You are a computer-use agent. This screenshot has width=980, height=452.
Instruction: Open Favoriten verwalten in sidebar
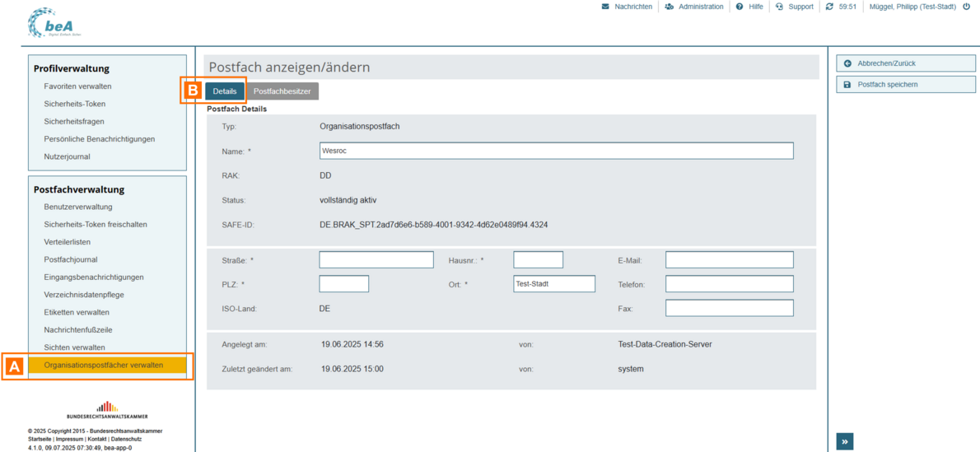point(77,86)
